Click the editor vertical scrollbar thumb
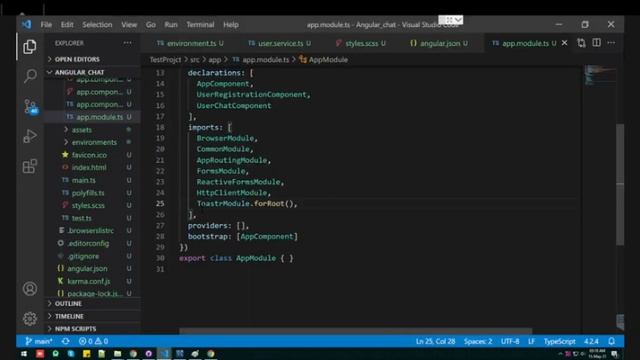Image resolution: width=640 pixels, height=360 pixels. [620, 184]
